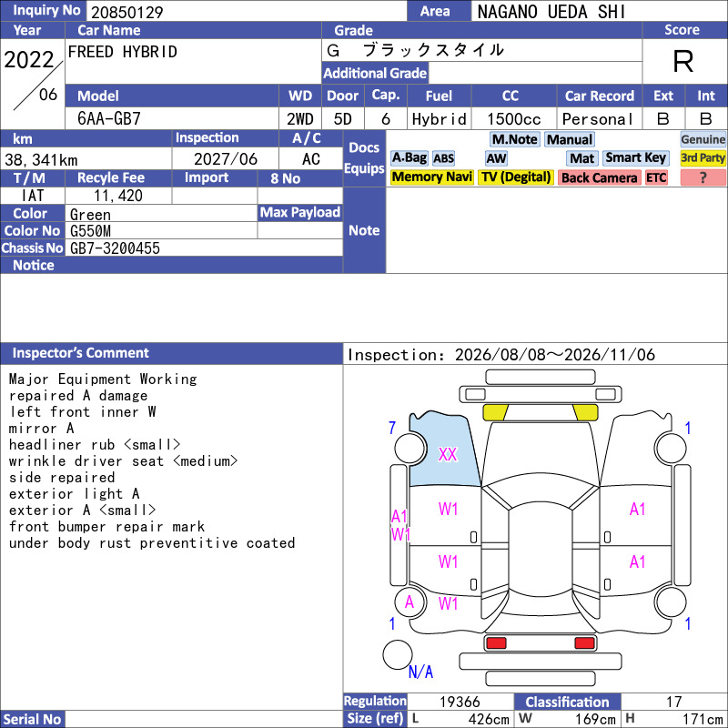Click the 1500cc engine value
This screenshot has width=728, height=728.
click(x=514, y=119)
